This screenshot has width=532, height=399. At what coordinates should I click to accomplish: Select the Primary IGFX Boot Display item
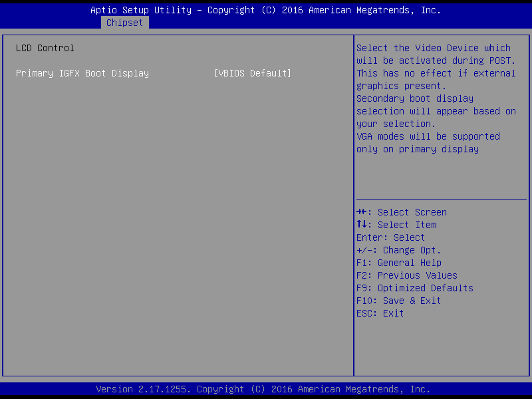[82, 73]
